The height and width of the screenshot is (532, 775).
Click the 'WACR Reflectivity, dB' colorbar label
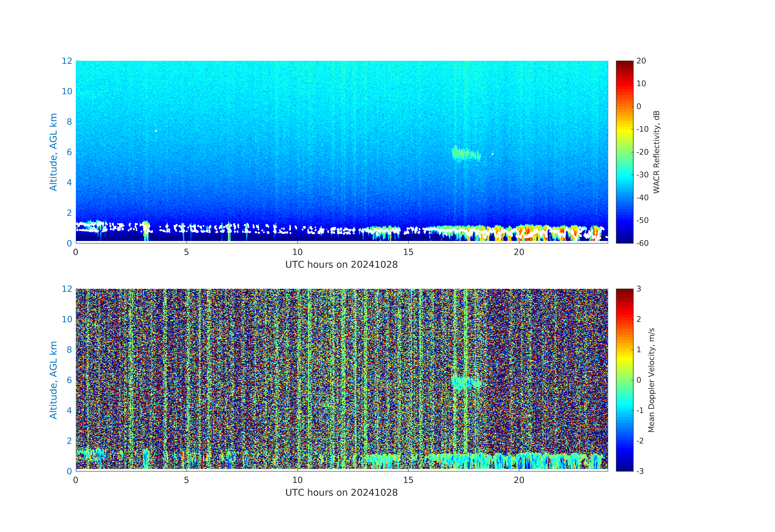[656, 152]
